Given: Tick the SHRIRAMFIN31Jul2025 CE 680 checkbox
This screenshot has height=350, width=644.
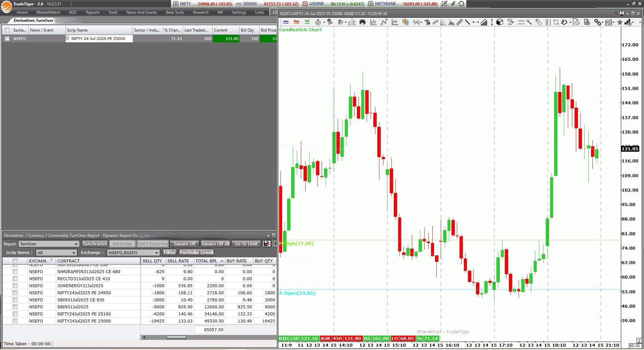Looking at the screenshot, I should [15, 271].
